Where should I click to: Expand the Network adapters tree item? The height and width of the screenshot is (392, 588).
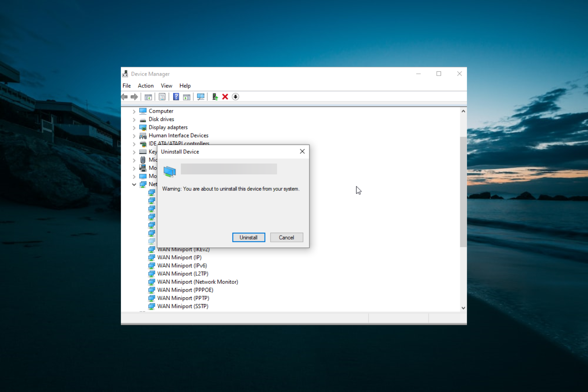134,183
